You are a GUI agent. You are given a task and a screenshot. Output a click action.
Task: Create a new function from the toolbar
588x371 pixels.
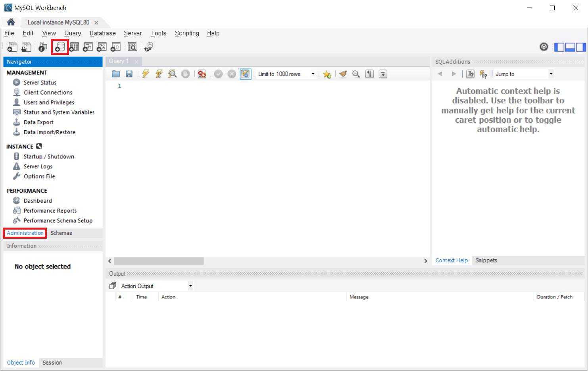(115, 47)
